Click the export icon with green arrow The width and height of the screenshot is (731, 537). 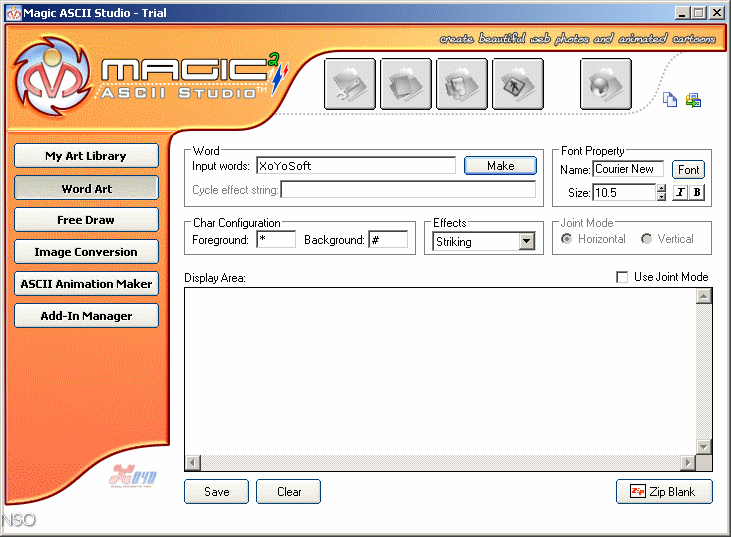click(693, 100)
